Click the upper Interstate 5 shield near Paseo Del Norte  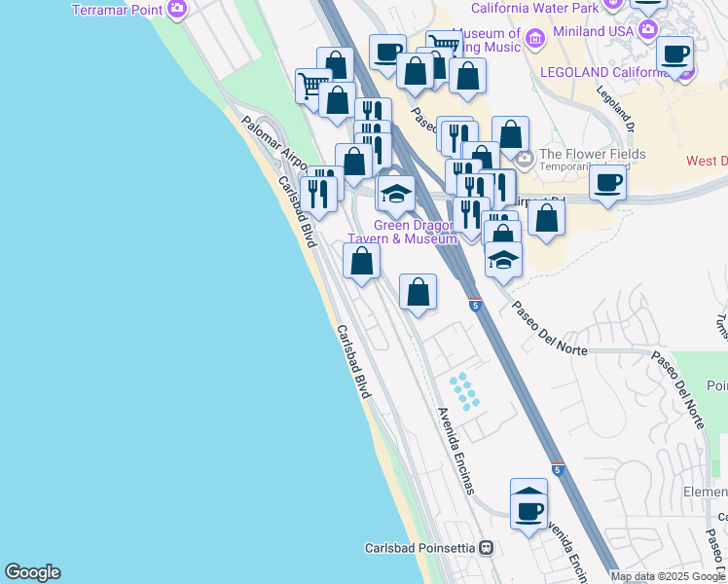[475, 305]
